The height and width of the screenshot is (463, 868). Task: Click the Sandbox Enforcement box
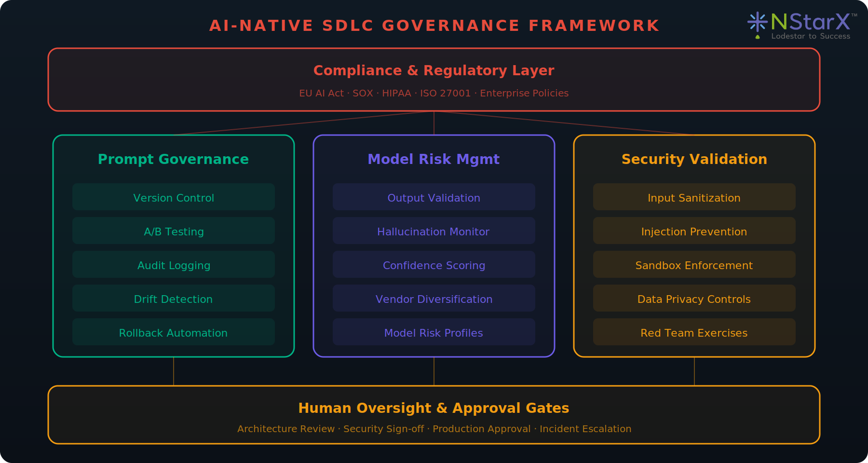tap(694, 265)
